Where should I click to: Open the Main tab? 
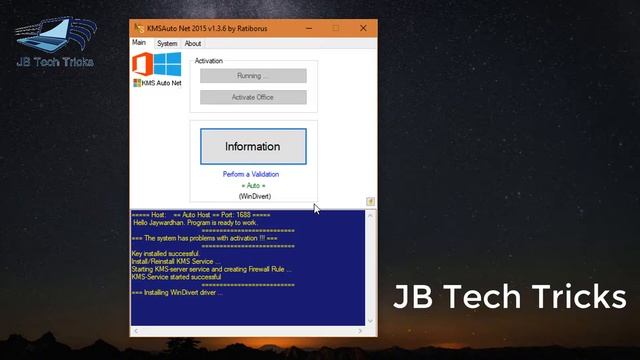click(x=139, y=42)
